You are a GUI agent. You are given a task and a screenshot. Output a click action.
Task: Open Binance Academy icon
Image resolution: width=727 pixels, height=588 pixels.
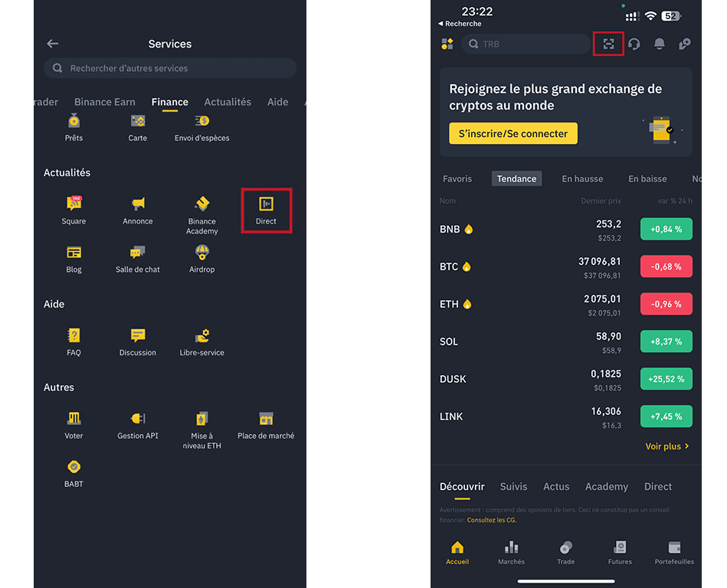[202, 204]
